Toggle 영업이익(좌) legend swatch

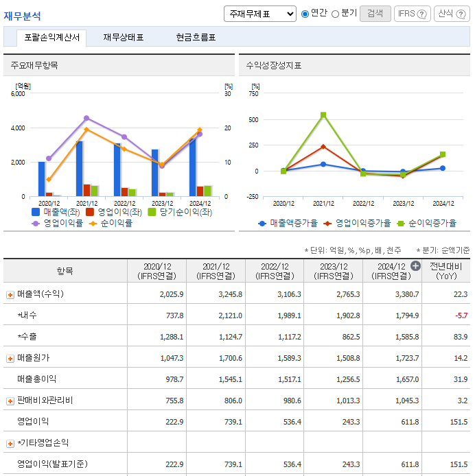point(90,212)
